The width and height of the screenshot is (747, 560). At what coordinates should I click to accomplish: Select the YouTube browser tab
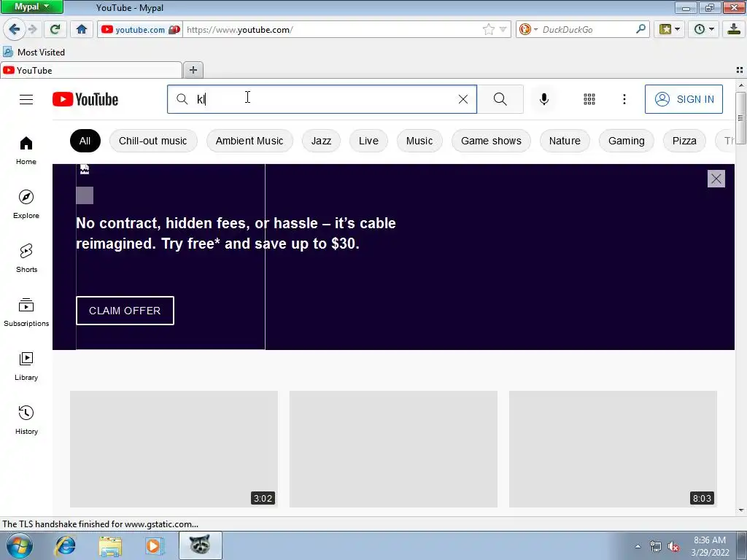[x=91, y=71]
